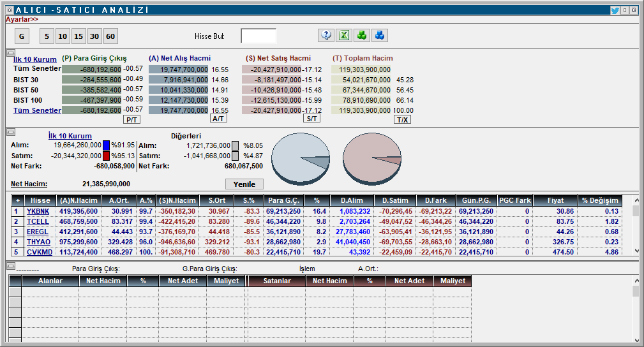Select the BIST 100 total 78,910,690,000
Screen dimensions: 644x347
[x=361, y=100]
